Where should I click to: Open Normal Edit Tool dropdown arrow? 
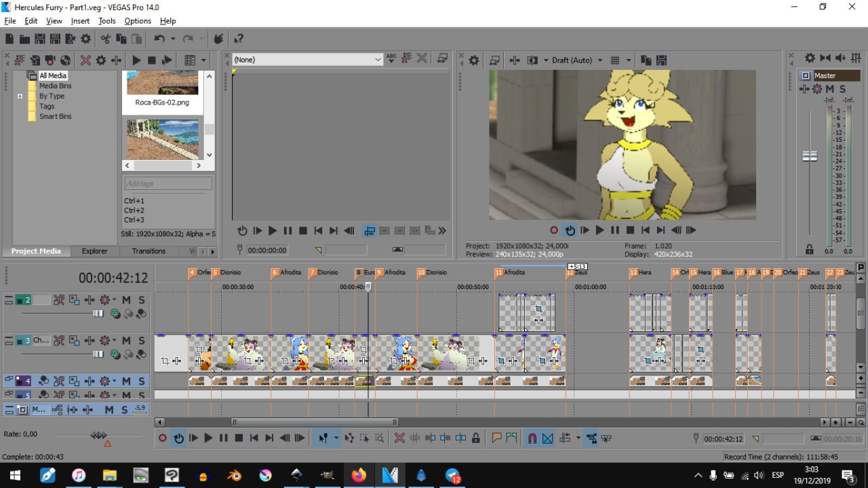pyautogui.click(x=336, y=438)
